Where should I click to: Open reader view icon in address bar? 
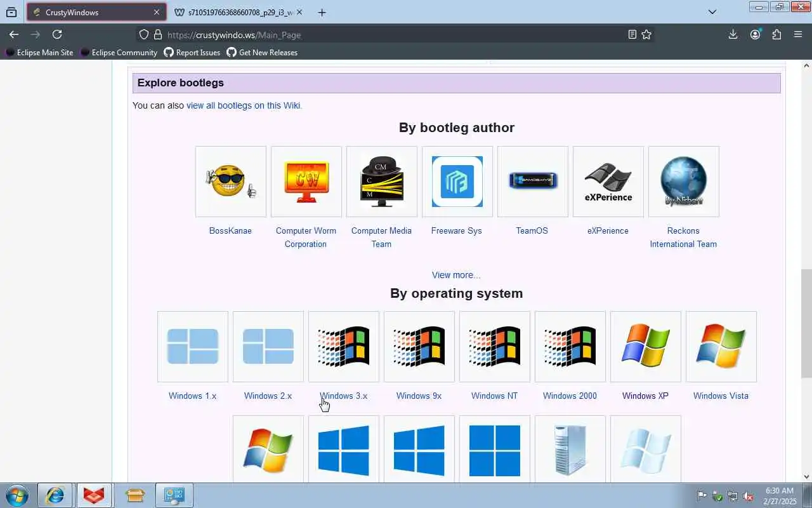coord(632,34)
